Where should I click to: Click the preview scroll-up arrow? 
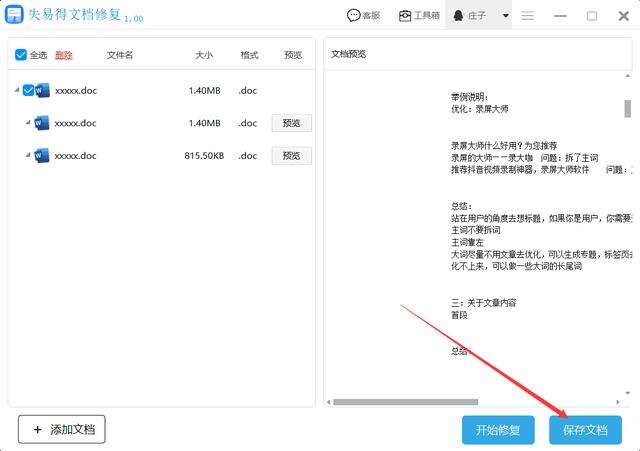point(628,76)
